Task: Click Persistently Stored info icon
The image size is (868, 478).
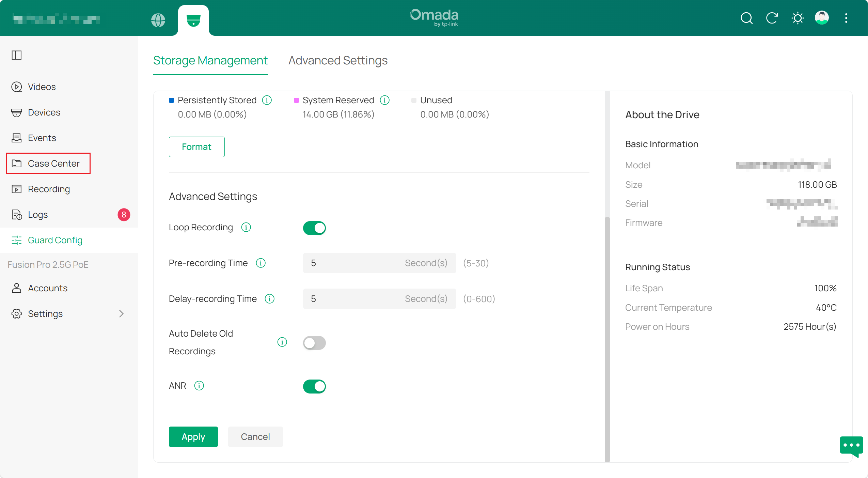Action: tap(267, 100)
